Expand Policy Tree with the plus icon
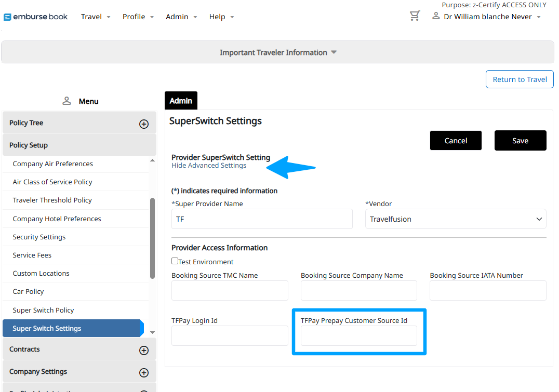559x392 pixels. (144, 124)
